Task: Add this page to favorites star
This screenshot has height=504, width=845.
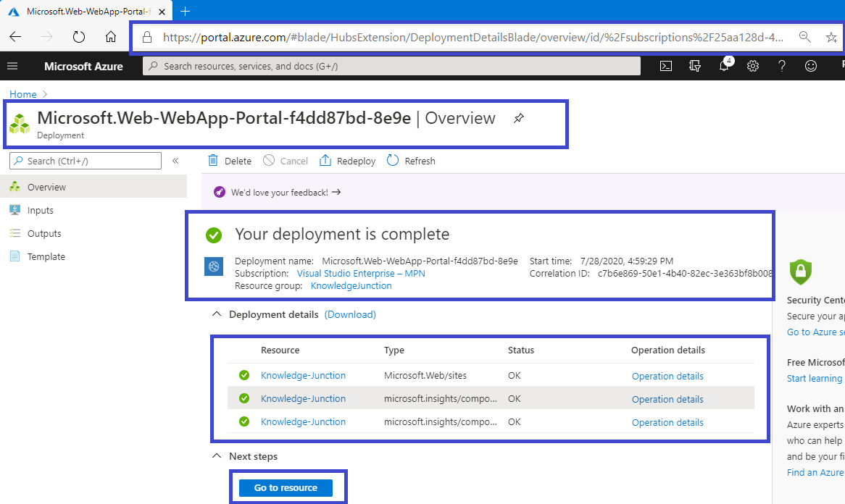Action: coord(831,37)
